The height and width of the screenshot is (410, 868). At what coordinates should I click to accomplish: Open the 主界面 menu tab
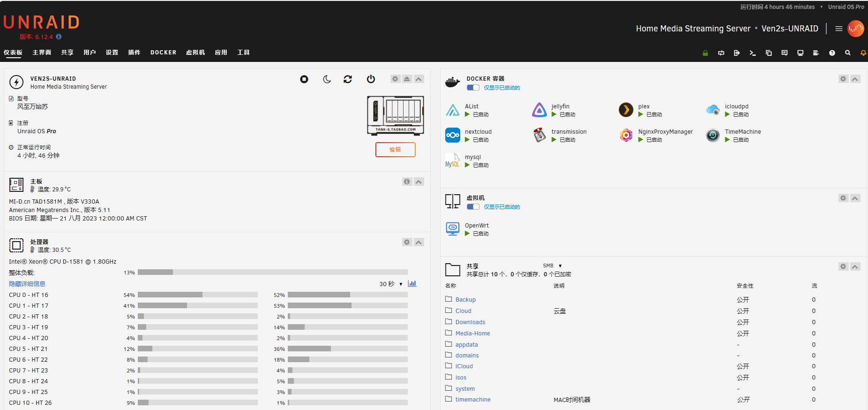[x=42, y=53]
